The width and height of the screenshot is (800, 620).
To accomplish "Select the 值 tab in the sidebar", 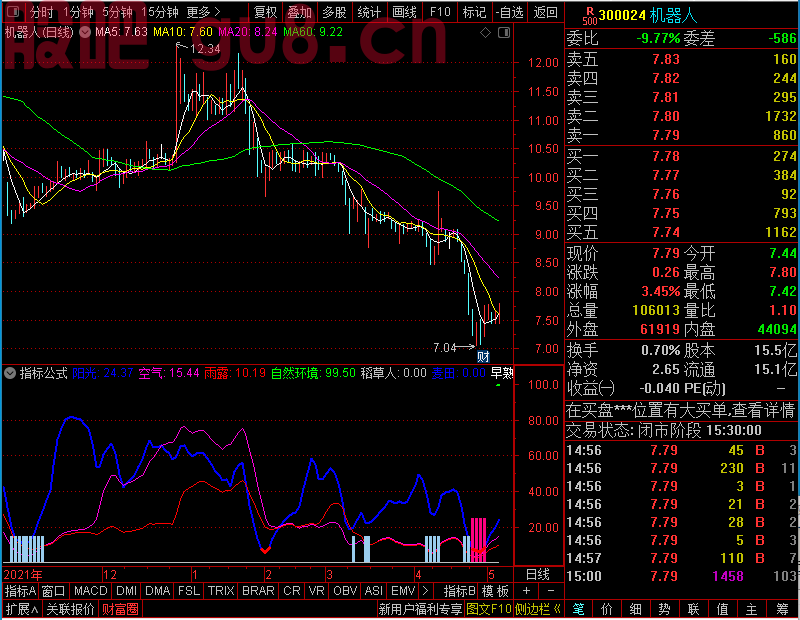I will [x=722, y=609].
